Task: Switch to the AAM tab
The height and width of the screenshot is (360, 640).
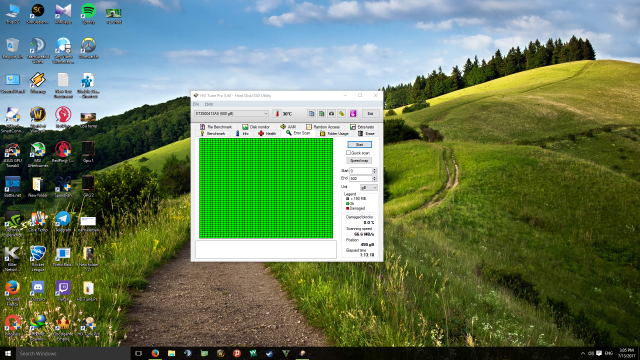Action: [288, 127]
